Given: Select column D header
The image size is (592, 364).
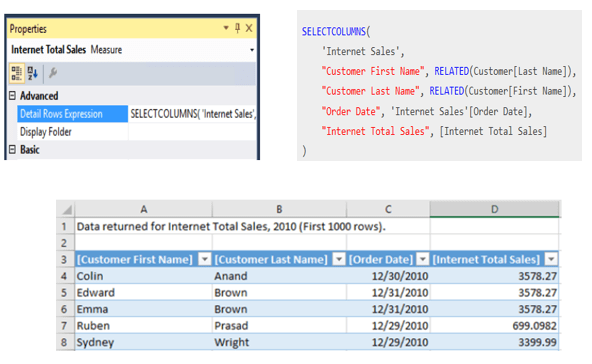Looking at the screenshot, I should (x=495, y=209).
